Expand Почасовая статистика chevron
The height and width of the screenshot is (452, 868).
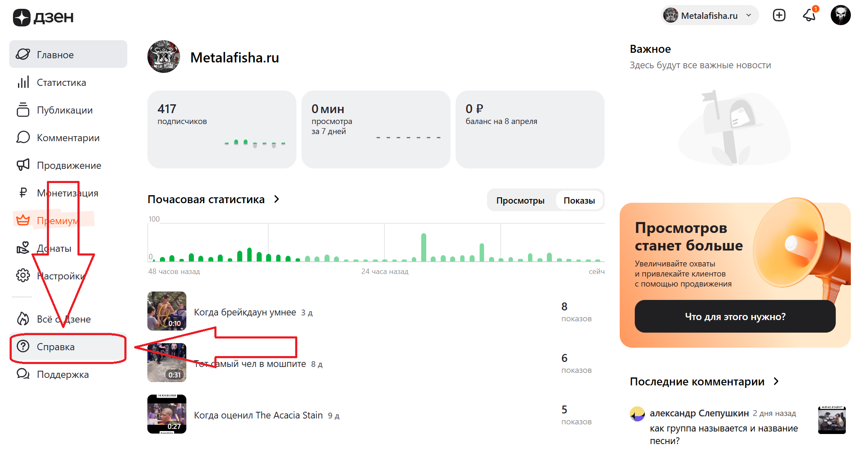pos(277,199)
